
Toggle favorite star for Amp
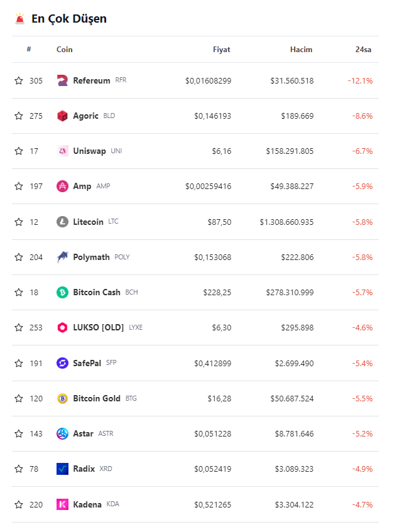(19, 187)
